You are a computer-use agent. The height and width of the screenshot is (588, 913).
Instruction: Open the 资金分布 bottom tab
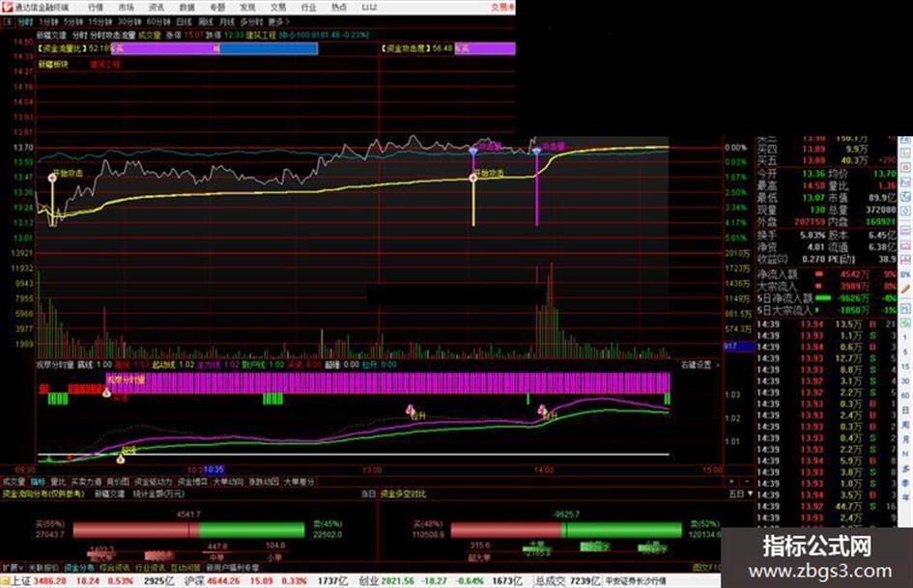tap(79, 567)
